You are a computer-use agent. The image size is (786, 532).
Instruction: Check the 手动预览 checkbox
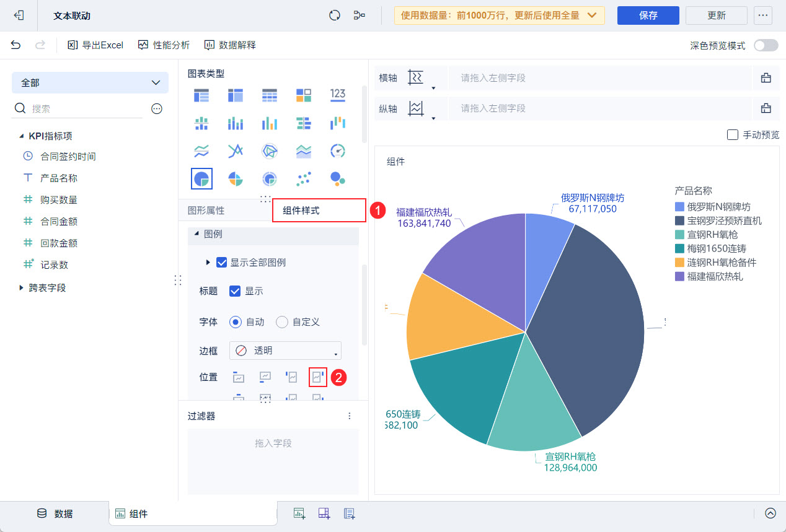(x=732, y=134)
